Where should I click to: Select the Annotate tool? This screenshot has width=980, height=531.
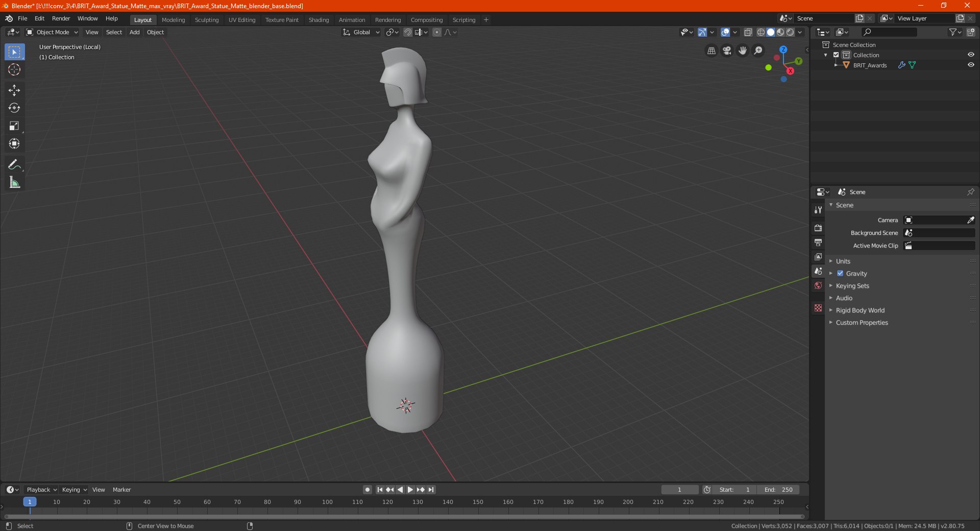pos(14,164)
